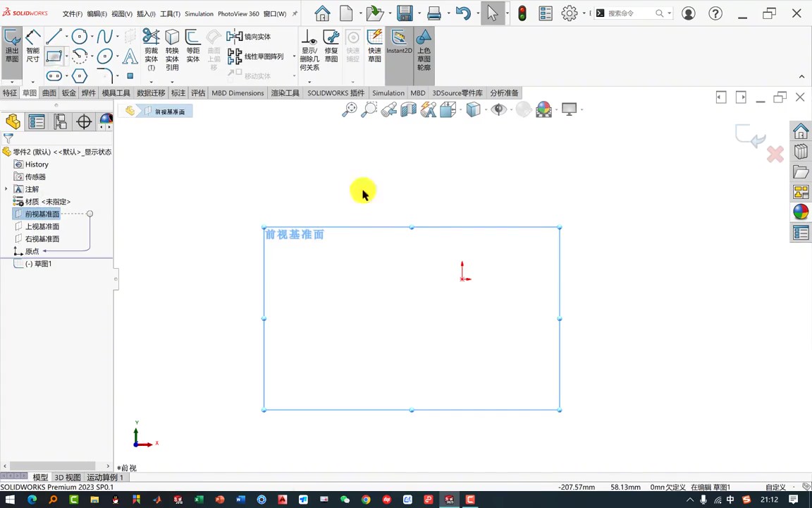Screen dimensions: 812x508
Task: Click Repair Sketch (修复草图)
Action: point(331,46)
